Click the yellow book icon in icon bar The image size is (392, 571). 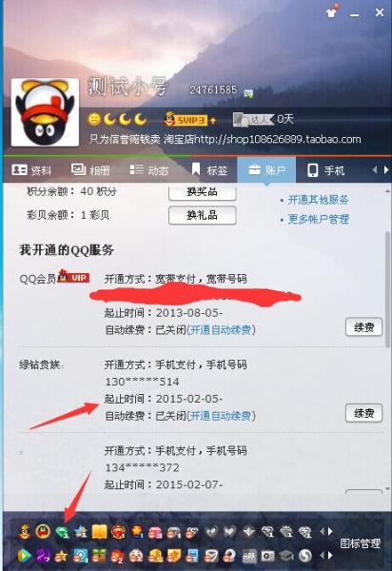[99, 532]
